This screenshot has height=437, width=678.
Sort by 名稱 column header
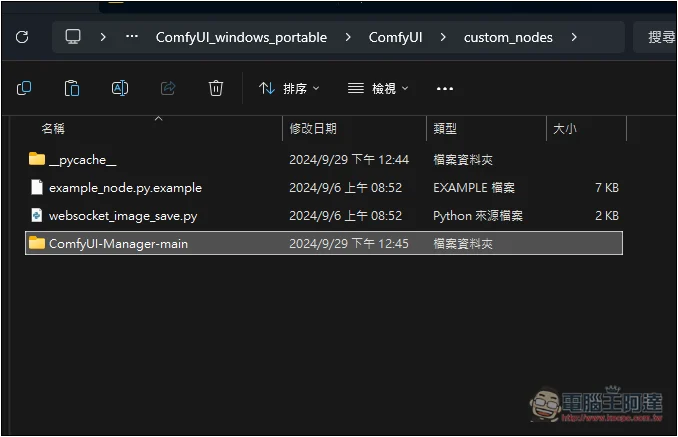[53, 129]
